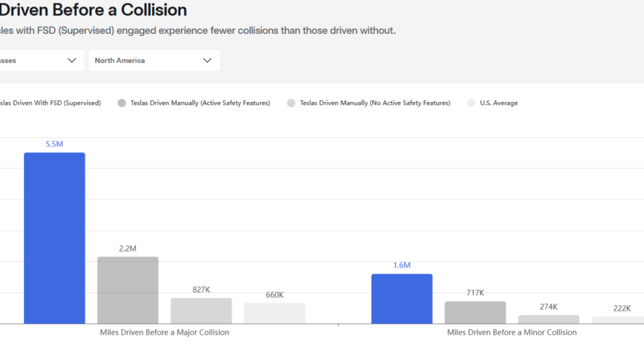The image size is (644, 360).
Task: Click the 827K value label
Action: pos(201,289)
